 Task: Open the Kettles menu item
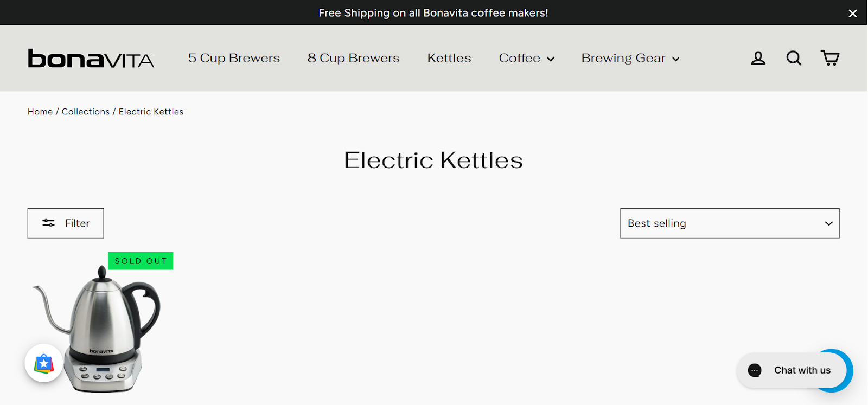(x=449, y=58)
